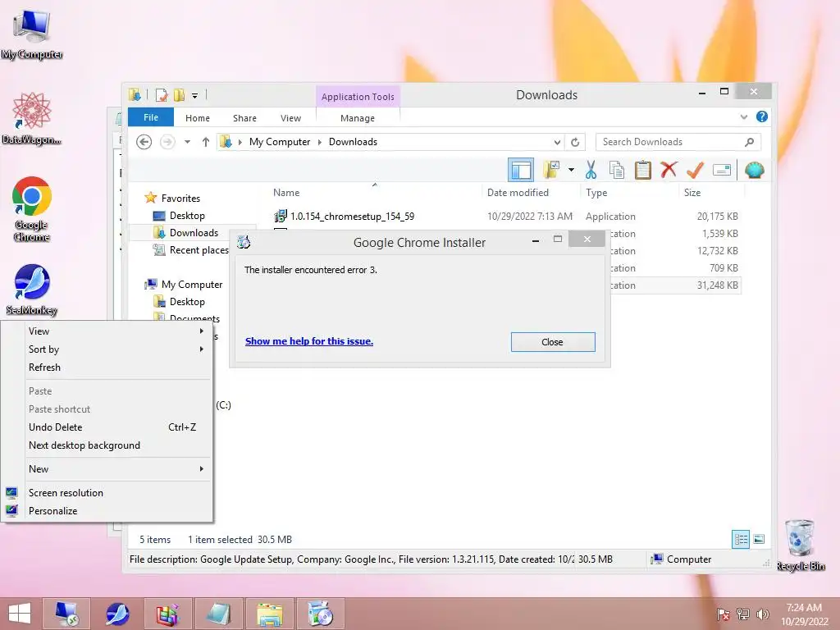Click the File Explorer taskbar icon
Image resolution: width=840 pixels, height=630 pixels.
(270, 614)
